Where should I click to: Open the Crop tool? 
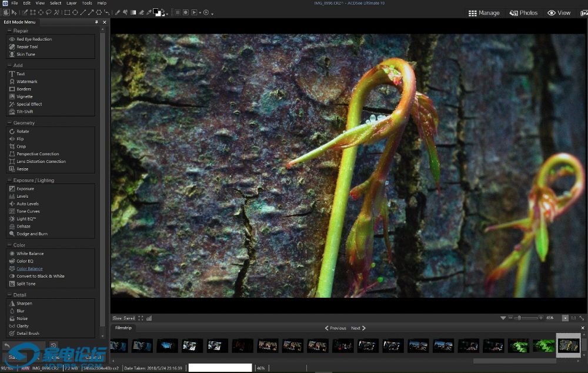click(x=21, y=146)
